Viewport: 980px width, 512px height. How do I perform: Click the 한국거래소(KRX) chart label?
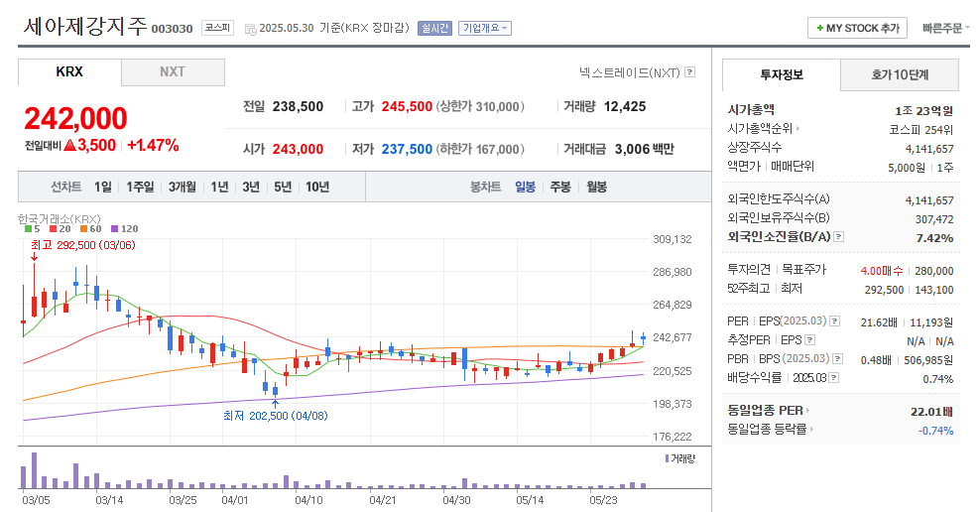[60, 219]
